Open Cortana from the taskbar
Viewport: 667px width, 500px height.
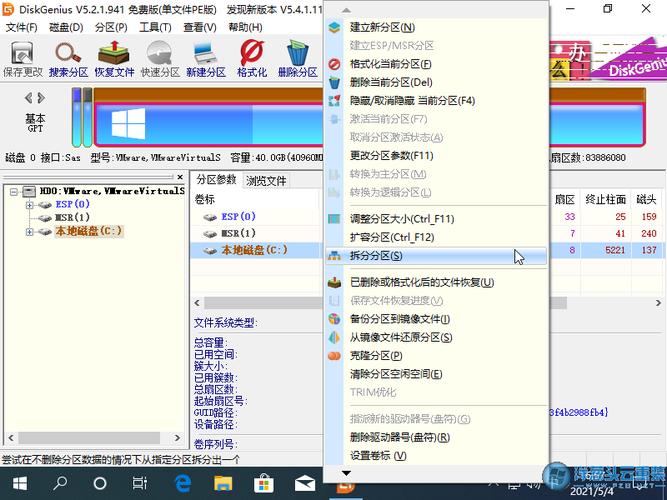pos(100,483)
